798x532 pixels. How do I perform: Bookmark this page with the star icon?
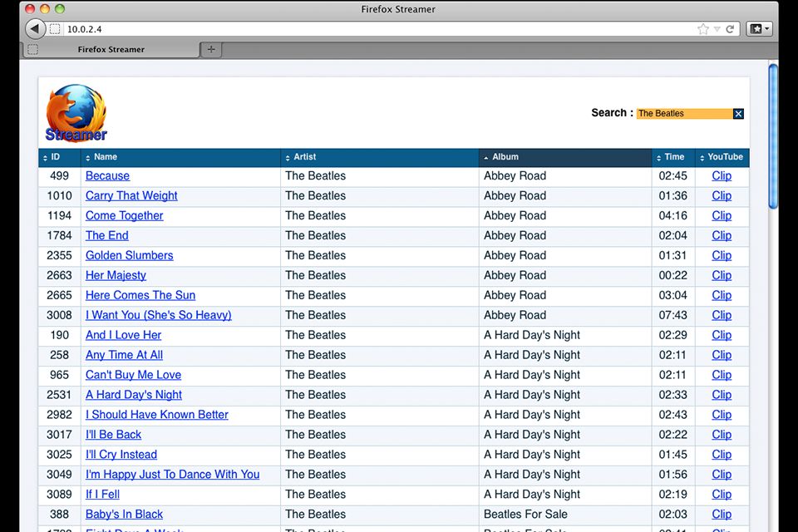click(x=703, y=29)
